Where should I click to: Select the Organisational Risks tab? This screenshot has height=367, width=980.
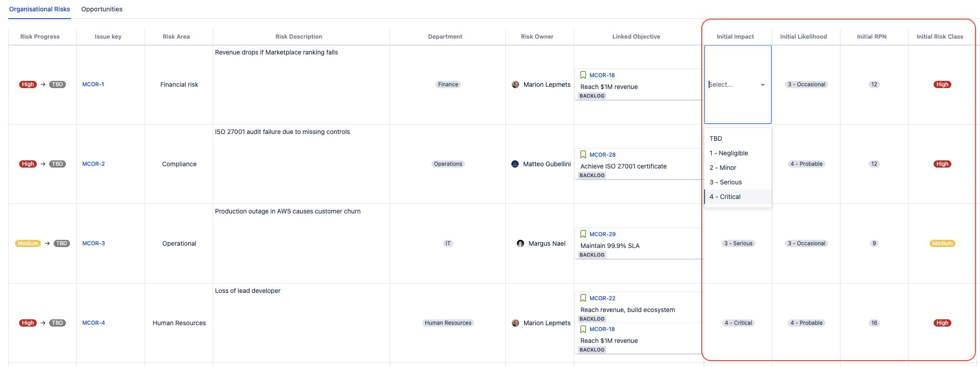coord(40,9)
